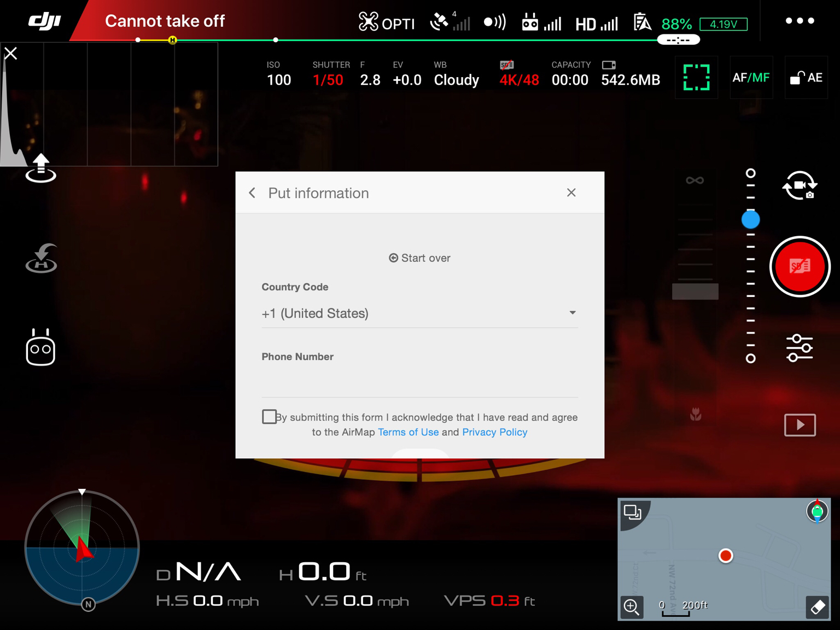Tap the travel mode icon with A
The height and width of the screenshot is (630, 840).
tap(643, 22)
